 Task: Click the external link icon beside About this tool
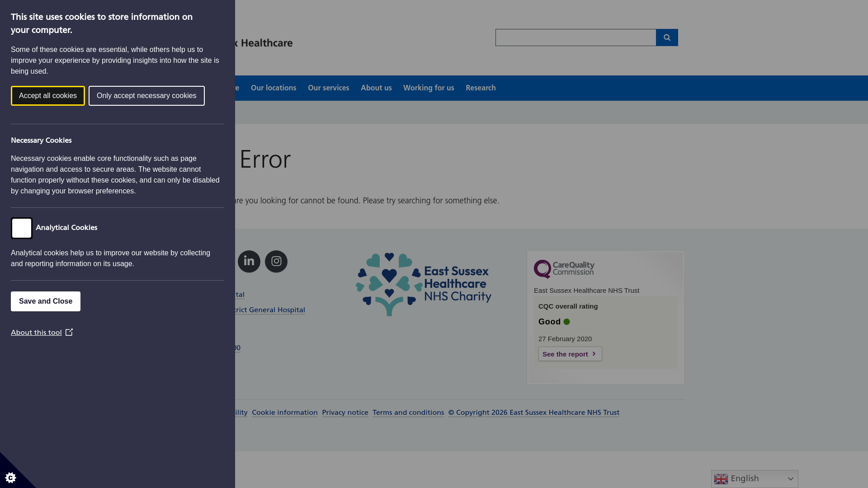point(69,332)
